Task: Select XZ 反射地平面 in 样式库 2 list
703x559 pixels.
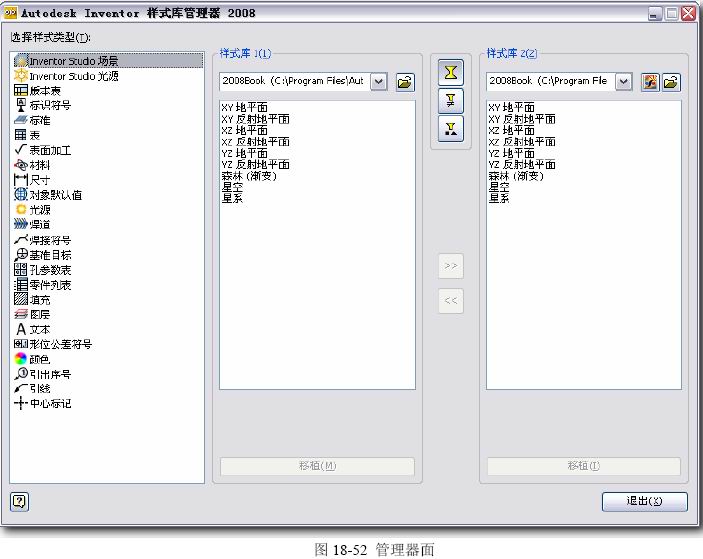Action: pyautogui.click(x=522, y=142)
